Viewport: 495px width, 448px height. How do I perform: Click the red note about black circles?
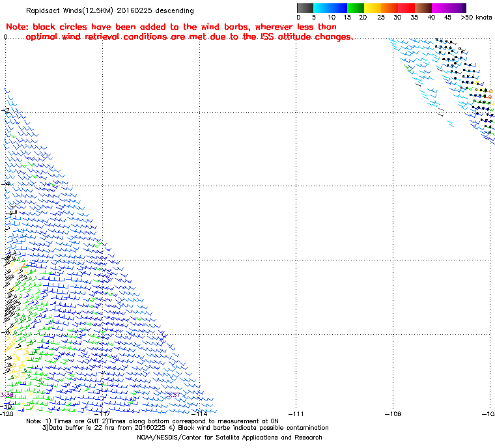[179, 32]
